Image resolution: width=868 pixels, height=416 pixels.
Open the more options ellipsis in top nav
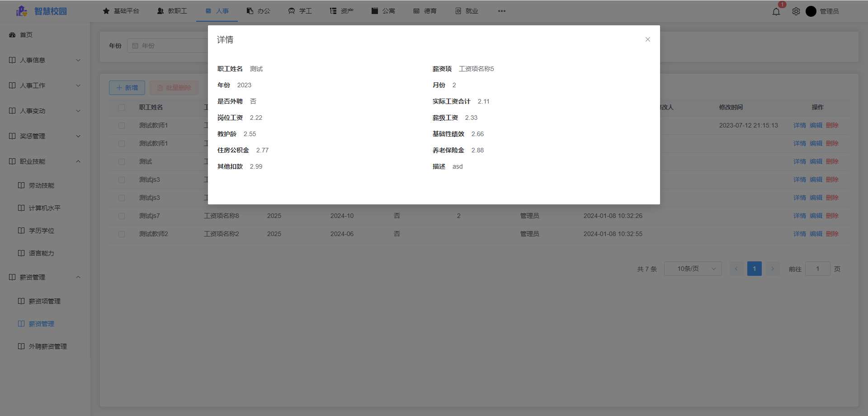pyautogui.click(x=502, y=11)
